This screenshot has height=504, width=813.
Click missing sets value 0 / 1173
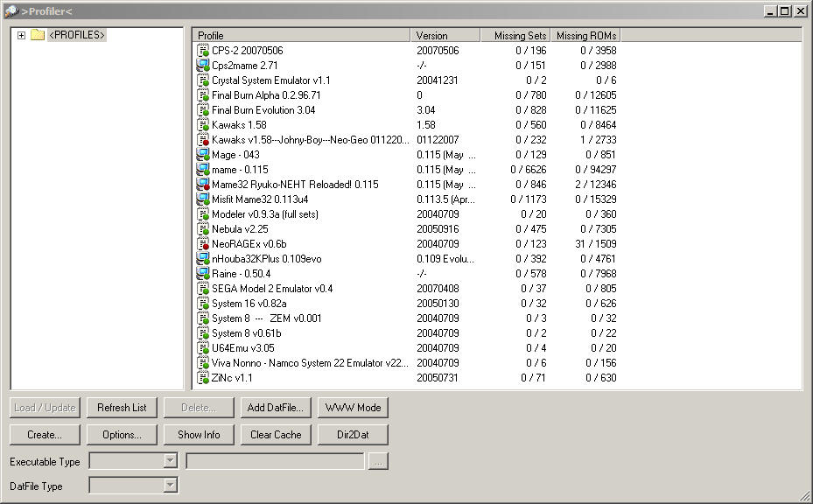(x=529, y=199)
